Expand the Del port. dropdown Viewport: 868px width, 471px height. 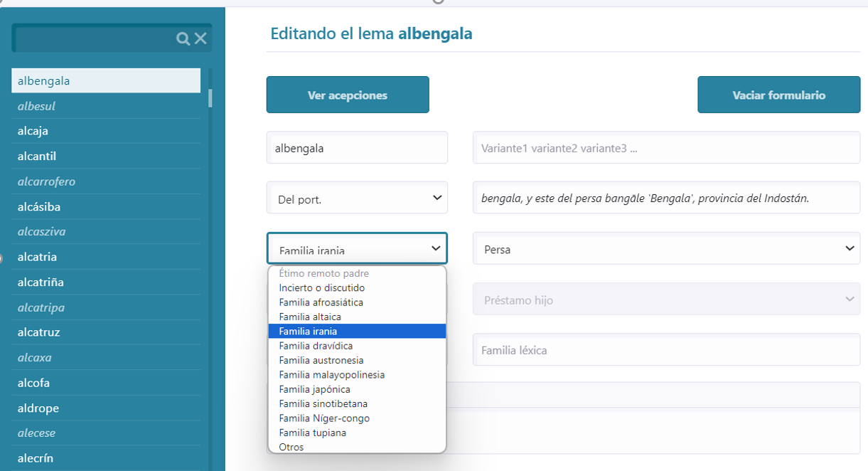pyautogui.click(x=357, y=199)
